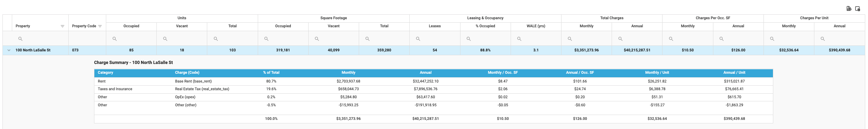
Task: Click the $40,215,287.51 annual cell in main row
Action: (x=637, y=50)
